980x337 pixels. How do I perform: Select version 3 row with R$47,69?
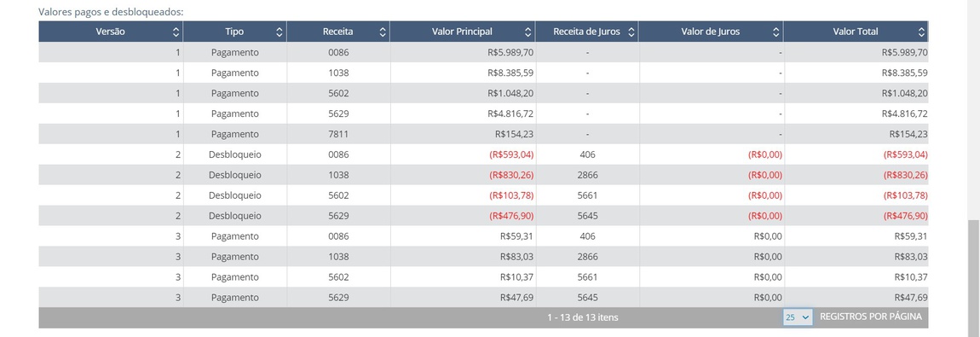(x=483, y=298)
